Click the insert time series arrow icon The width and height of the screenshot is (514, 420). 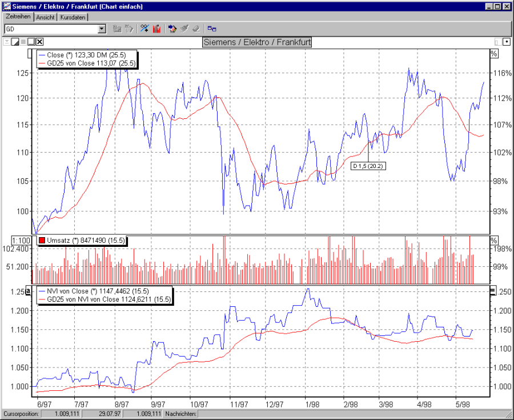click(x=172, y=29)
